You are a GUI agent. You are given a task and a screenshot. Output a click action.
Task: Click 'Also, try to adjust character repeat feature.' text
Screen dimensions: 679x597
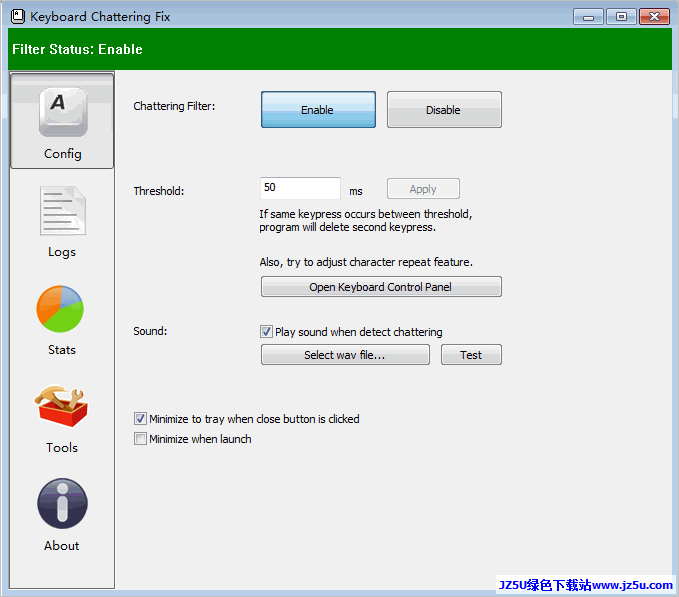[x=366, y=262]
